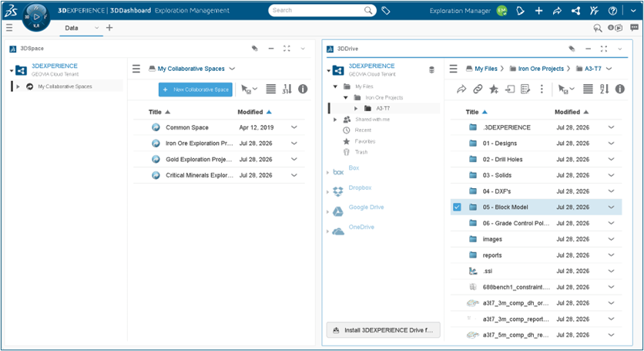This screenshot has height=351, width=644.
Task: Click the plus Add icon in top bar
Action: (x=539, y=11)
